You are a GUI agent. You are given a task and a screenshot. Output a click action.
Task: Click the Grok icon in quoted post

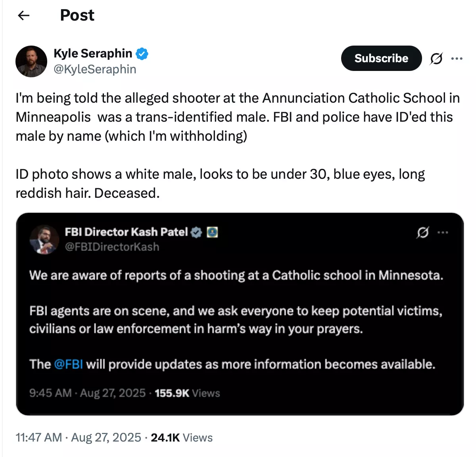click(422, 232)
